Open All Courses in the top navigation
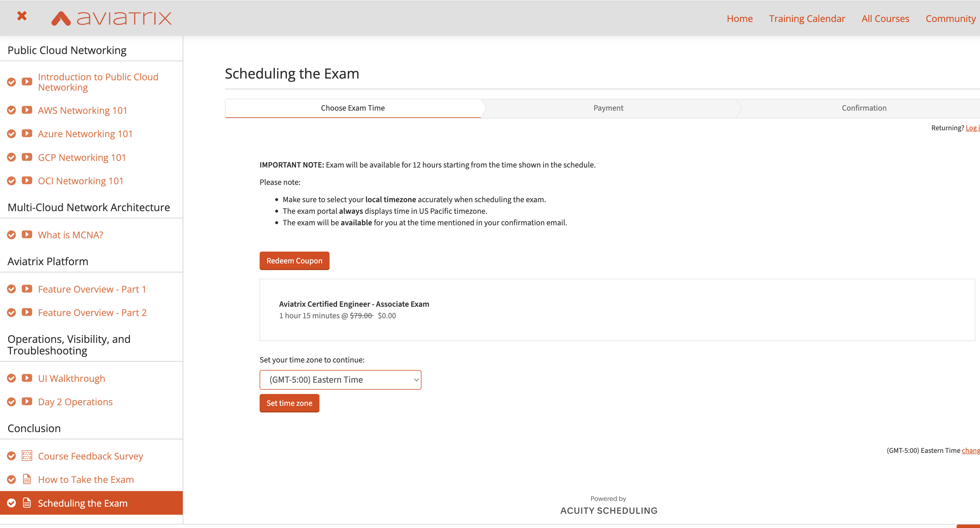The width and height of the screenshot is (980, 528). 885,18
